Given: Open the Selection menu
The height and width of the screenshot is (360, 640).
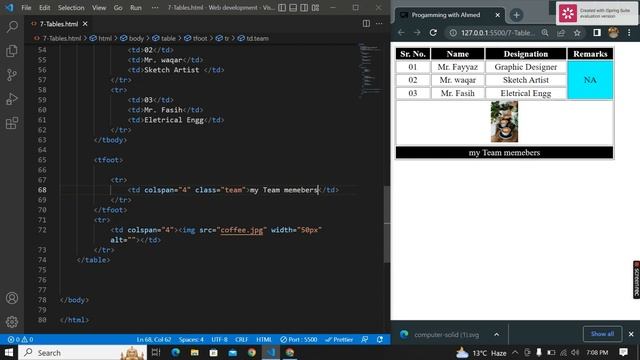Looking at the screenshot, I should (71, 7).
